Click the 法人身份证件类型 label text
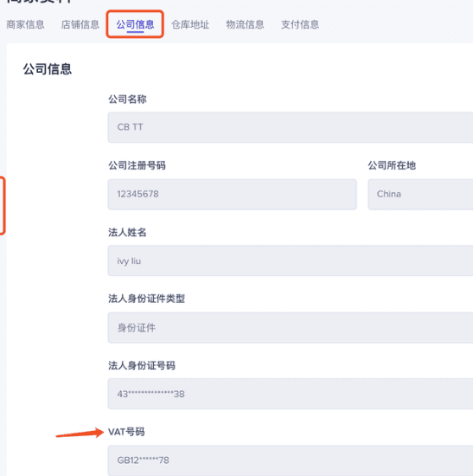The image size is (473, 476). (146, 299)
